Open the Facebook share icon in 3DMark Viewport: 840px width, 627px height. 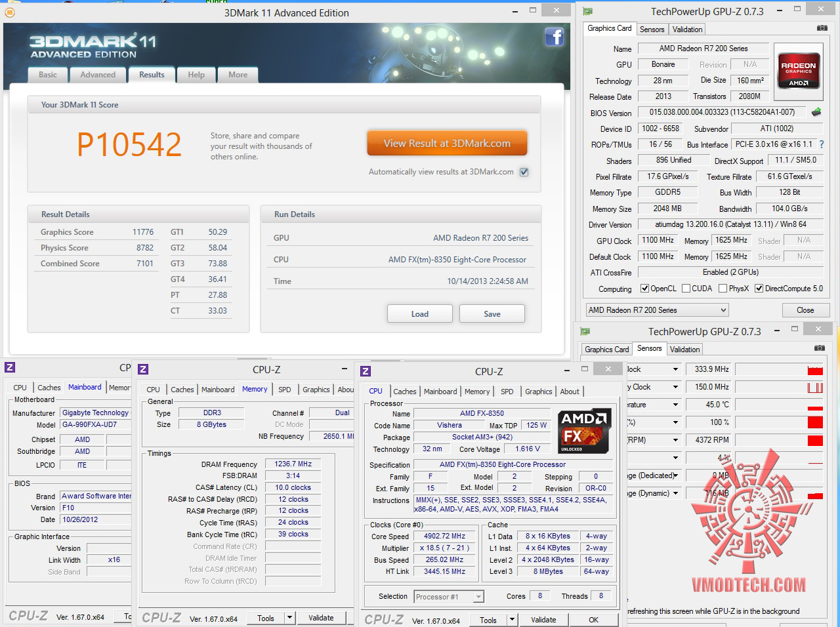coord(555,37)
